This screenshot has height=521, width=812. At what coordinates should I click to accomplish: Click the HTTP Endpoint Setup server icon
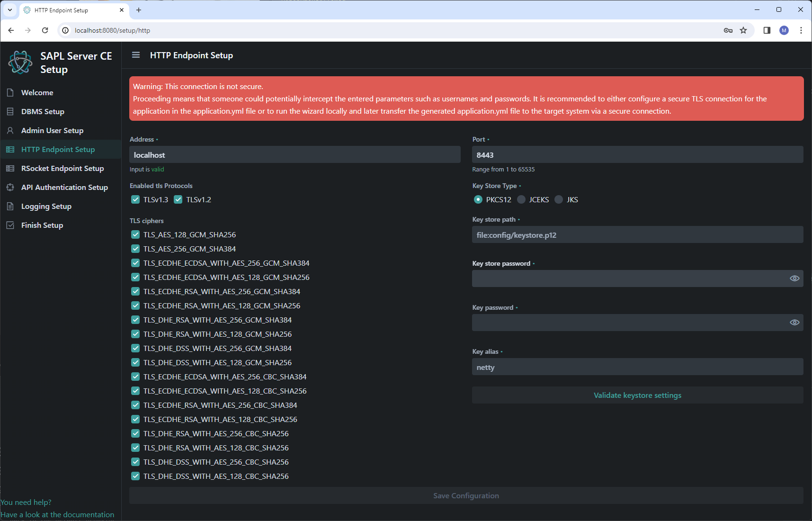point(10,149)
